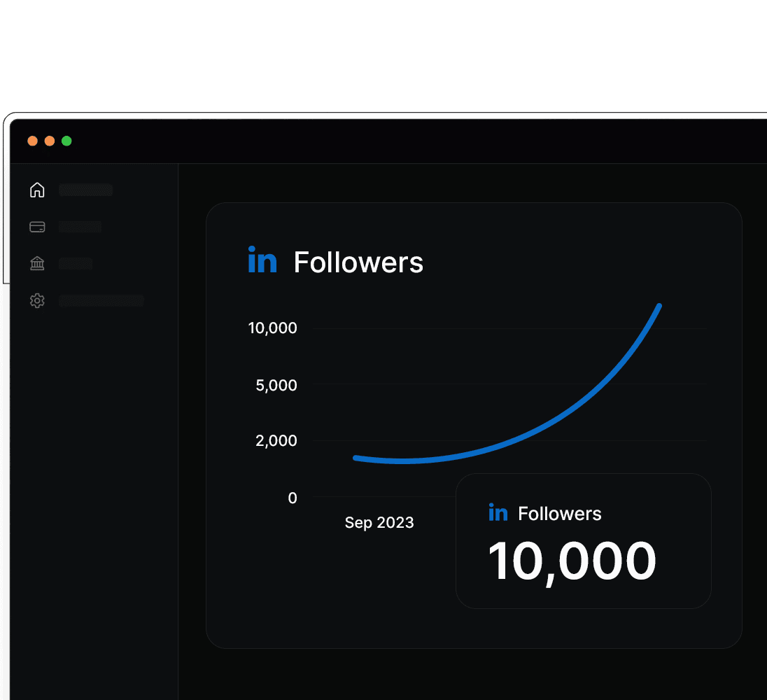Viewport: 767px width, 700px height.
Task: Open the Home icon in the sidebar
Action: pyautogui.click(x=37, y=190)
